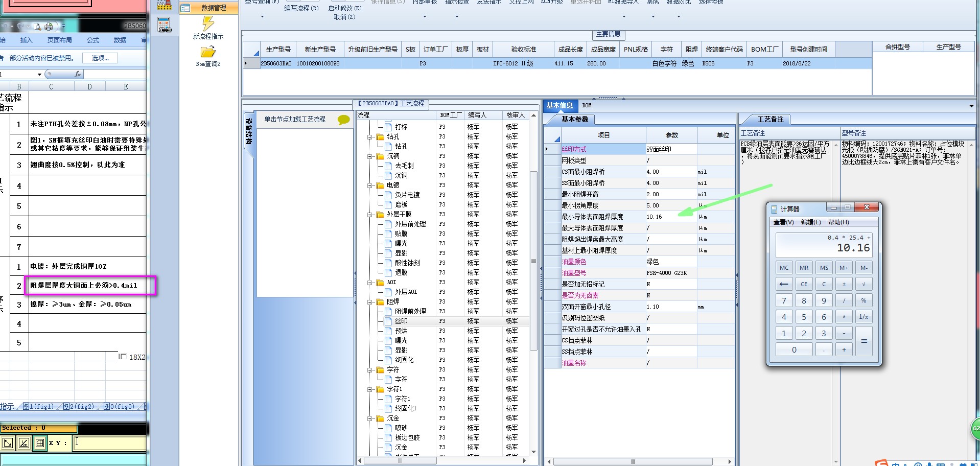Collapse the AOI tree node
Viewport: 980px width, 466px height.
(370, 283)
